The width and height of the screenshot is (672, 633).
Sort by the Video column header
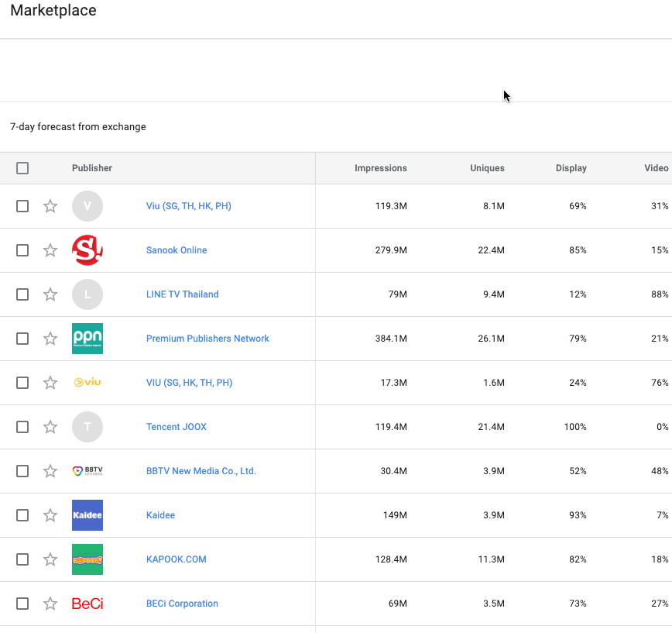tap(657, 168)
